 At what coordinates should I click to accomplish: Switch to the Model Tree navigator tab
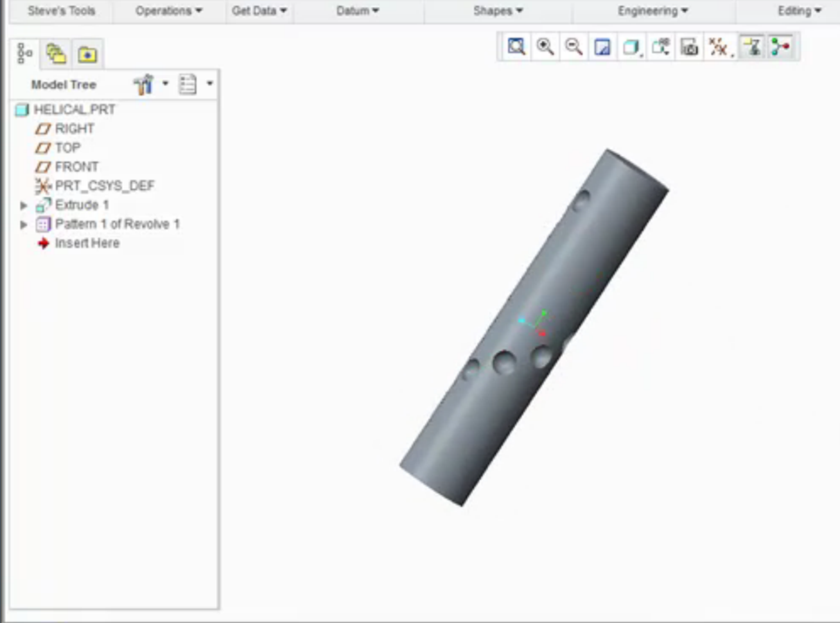click(x=24, y=53)
